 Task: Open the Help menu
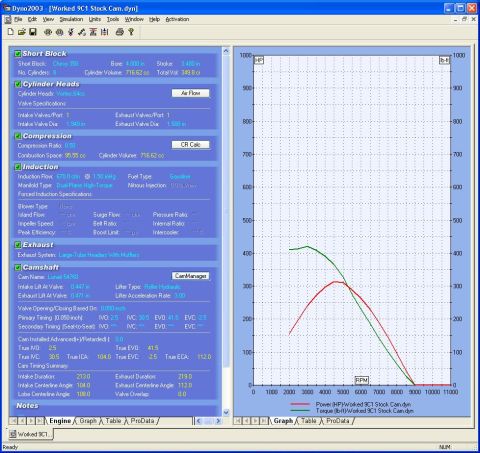[x=154, y=19]
